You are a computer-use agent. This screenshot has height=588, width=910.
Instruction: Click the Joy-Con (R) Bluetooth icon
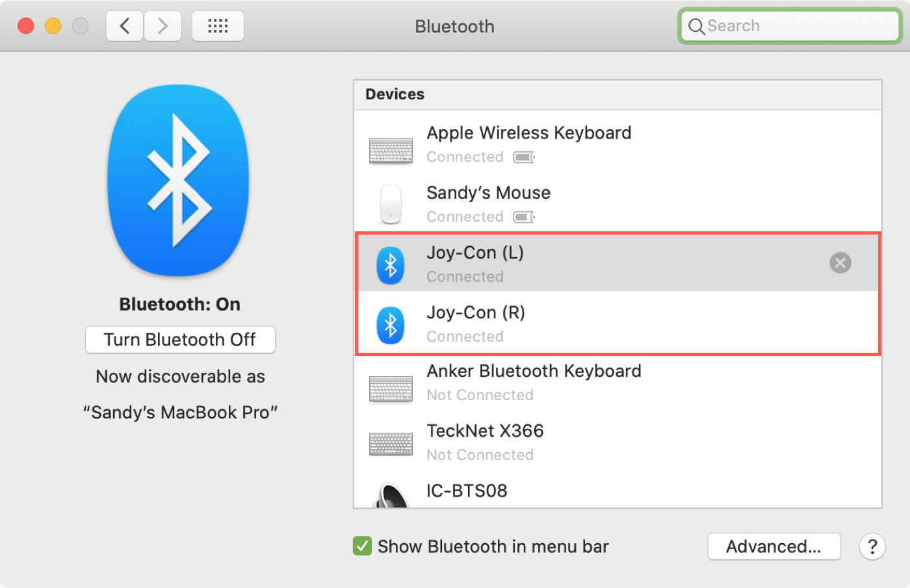coord(391,325)
